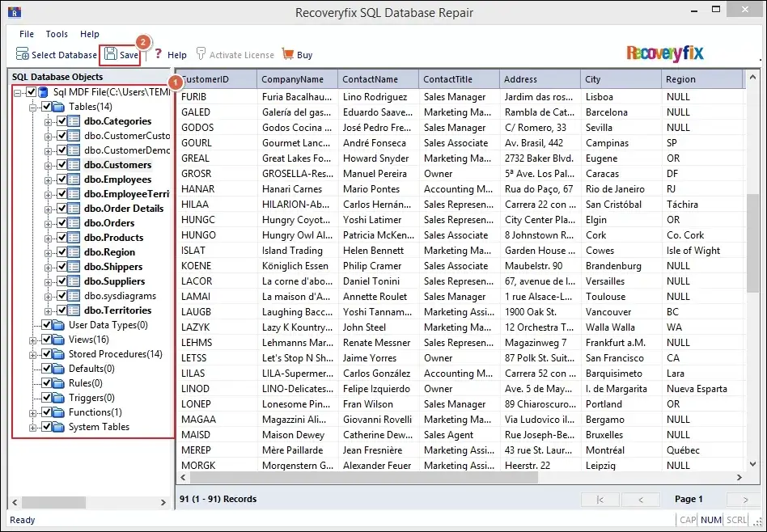Click the Tables(14) folder icon
Viewport: 767px width, 532px height.
[x=59, y=107]
